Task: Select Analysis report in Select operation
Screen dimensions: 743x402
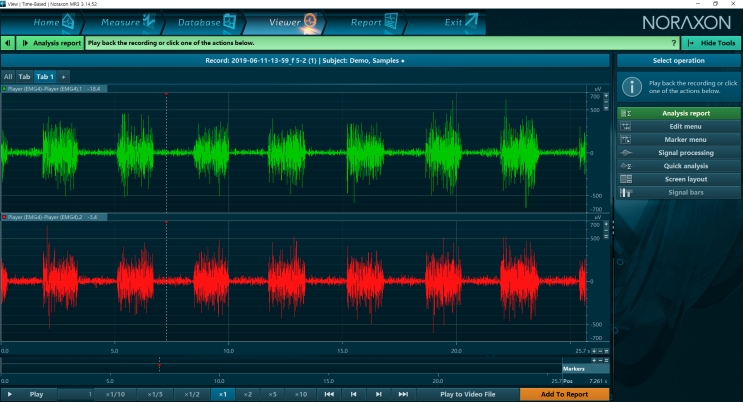Action: pos(679,113)
